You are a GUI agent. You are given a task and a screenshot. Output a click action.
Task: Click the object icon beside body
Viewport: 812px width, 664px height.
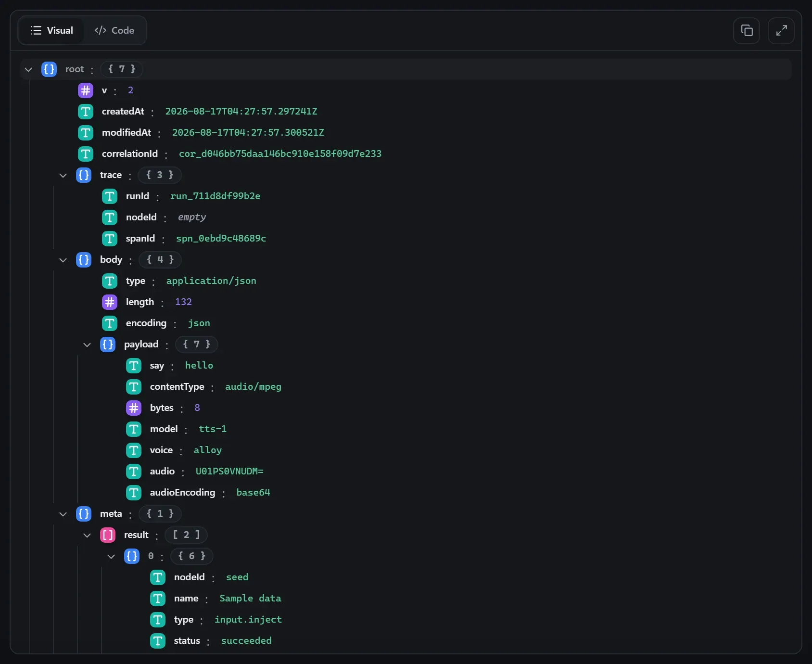pos(84,260)
